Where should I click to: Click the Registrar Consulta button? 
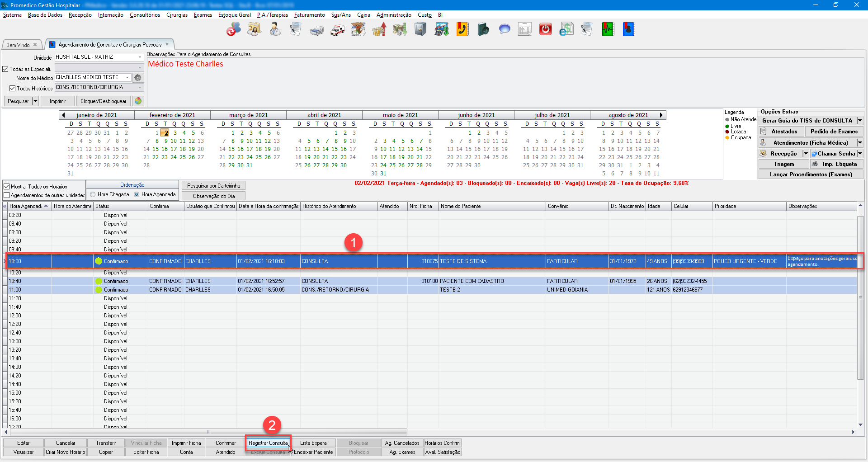pyautogui.click(x=268, y=443)
